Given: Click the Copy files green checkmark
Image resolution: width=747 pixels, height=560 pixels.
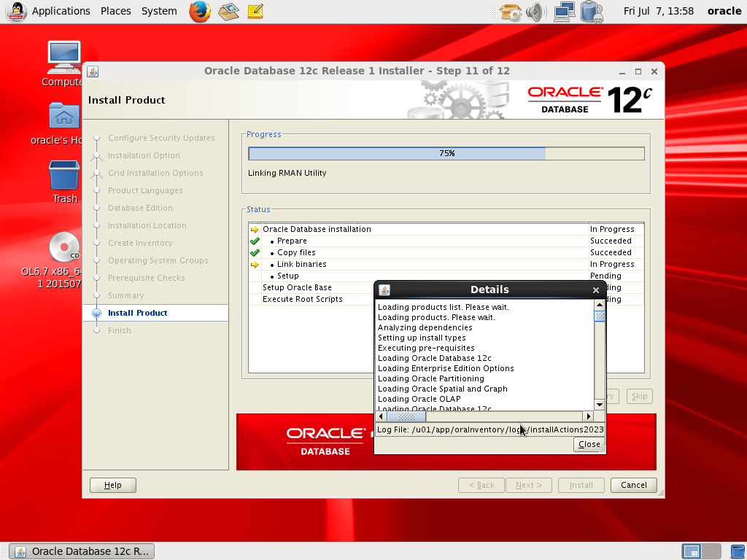Looking at the screenshot, I should tap(255, 252).
